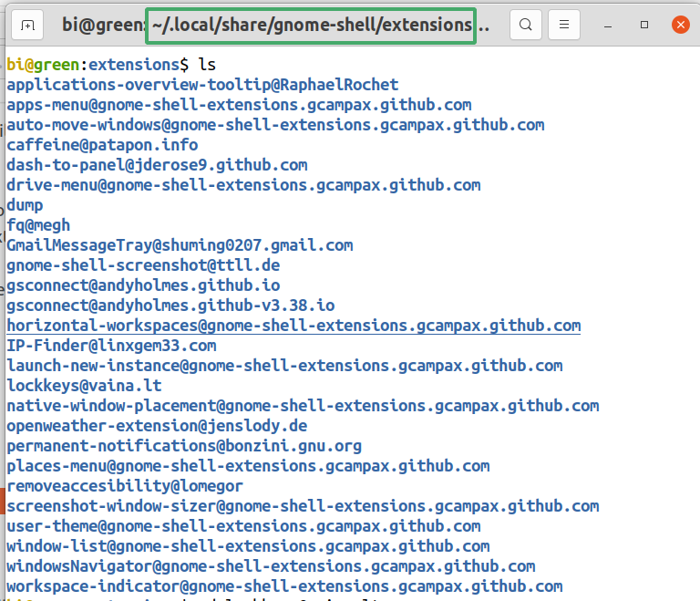This screenshot has width=700, height=601.
Task: Click the IP-Finder@linxgem33.com entry
Action: pos(110,346)
